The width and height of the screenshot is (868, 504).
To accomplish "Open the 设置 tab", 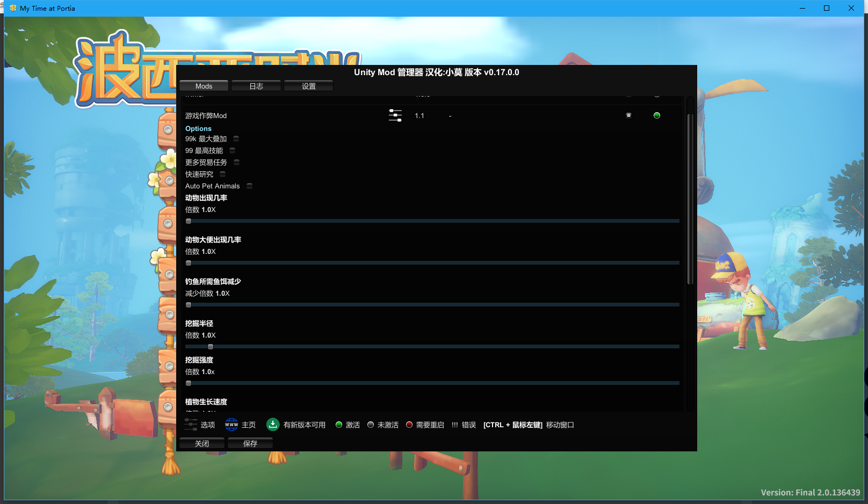I will coord(308,86).
